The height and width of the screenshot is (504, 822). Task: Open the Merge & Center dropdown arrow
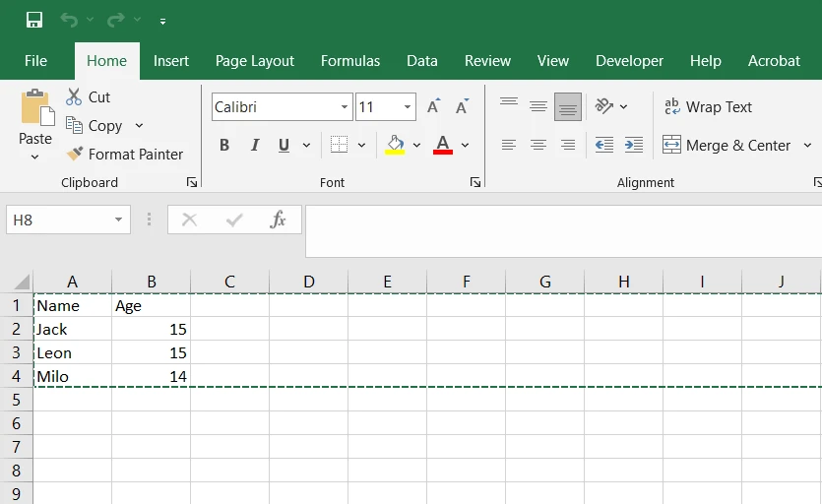coord(807,145)
